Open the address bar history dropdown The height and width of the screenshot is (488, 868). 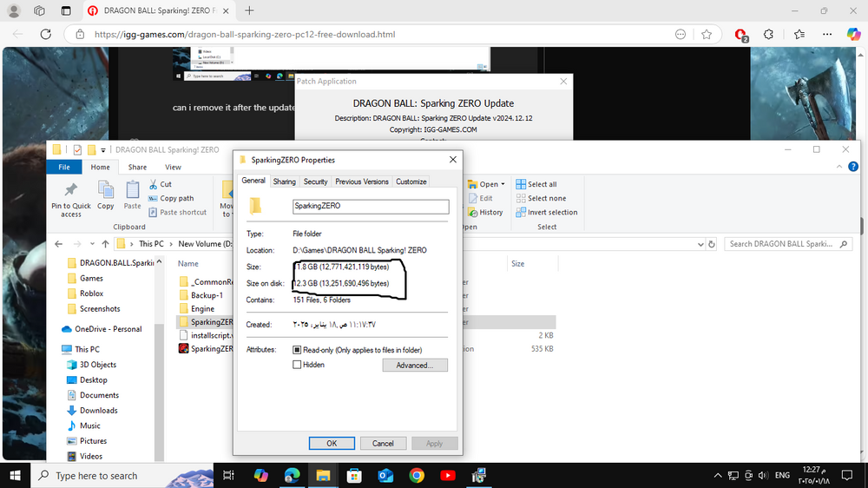pyautogui.click(x=700, y=244)
